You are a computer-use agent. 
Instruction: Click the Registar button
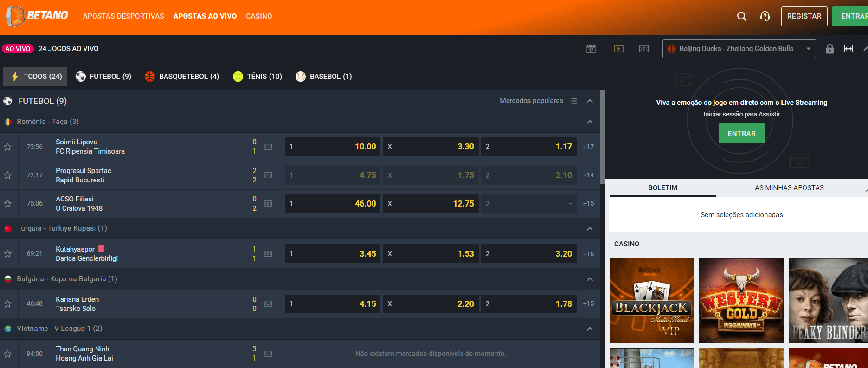(804, 16)
